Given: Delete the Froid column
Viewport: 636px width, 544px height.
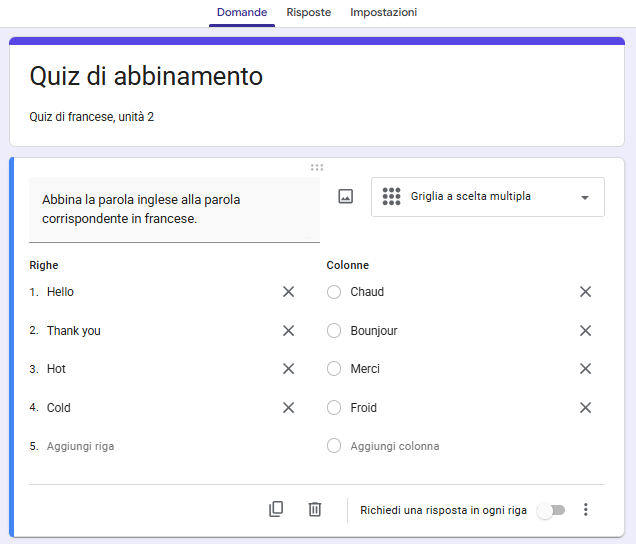Looking at the screenshot, I should (585, 408).
